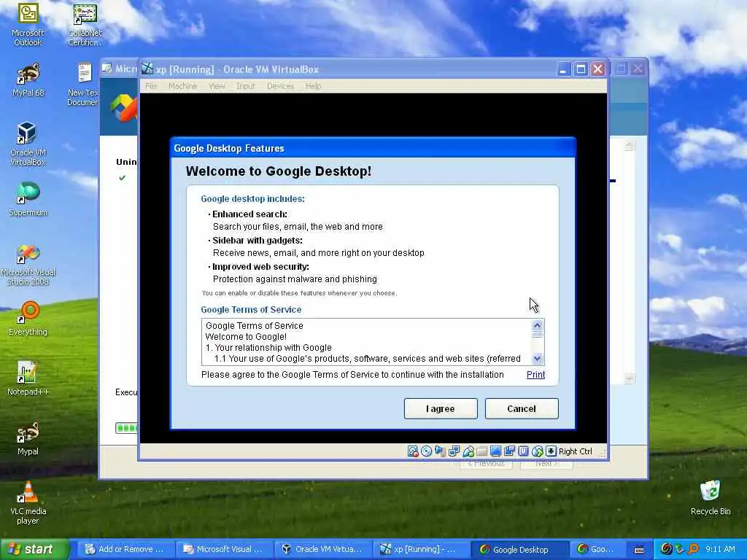This screenshot has height=560, width=747.
Task: Click the keyboard capture arrow icon near Right Ctrl
Action: tap(551, 451)
